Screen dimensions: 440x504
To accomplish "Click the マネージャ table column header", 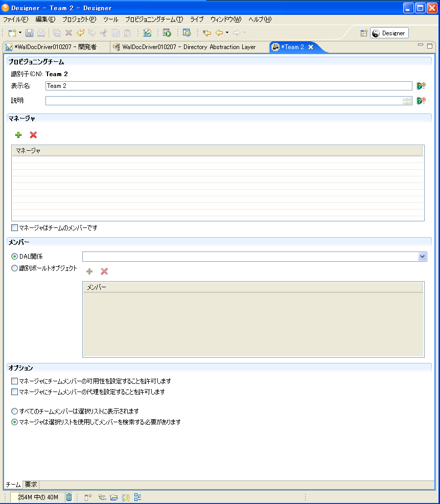I will pyautogui.click(x=217, y=151).
